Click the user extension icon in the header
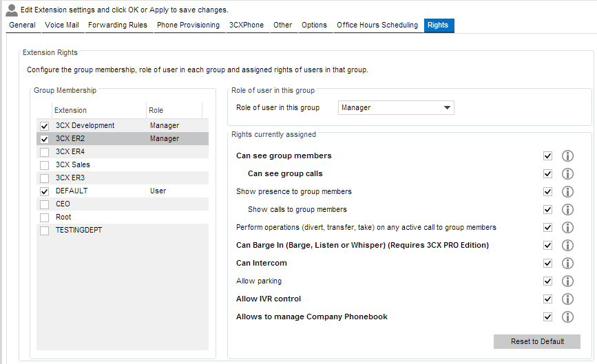The height and width of the screenshot is (364, 597). point(12,10)
